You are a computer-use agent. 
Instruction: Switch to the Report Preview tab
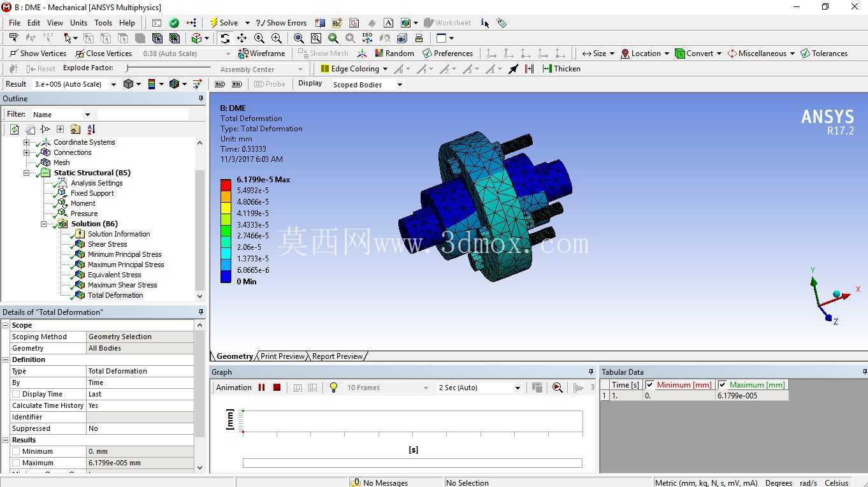pyautogui.click(x=337, y=356)
